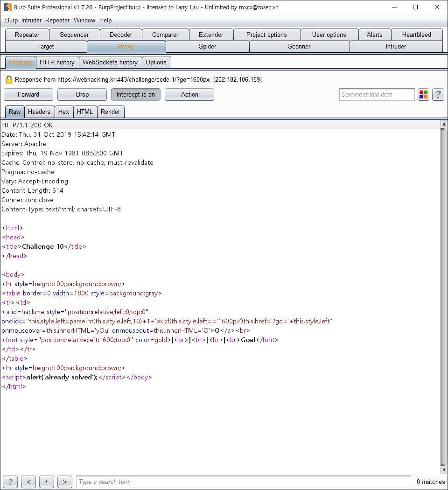Open the WebSockets history sub-tab
Image resolution: width=448 pixels, height=490 pixels.
point(110,63)
